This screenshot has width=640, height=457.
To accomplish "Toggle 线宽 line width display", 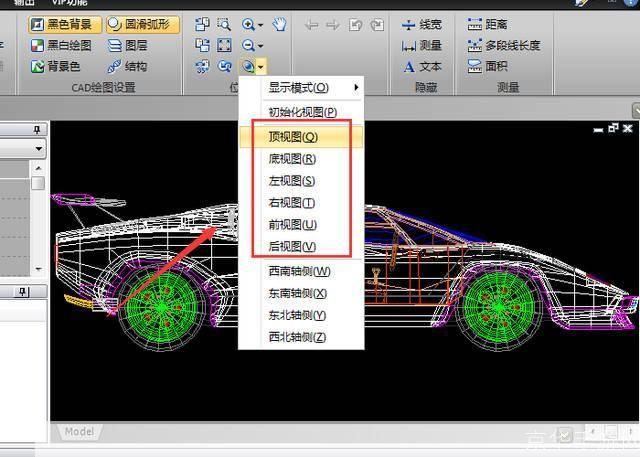I will [x=422, y=24].
